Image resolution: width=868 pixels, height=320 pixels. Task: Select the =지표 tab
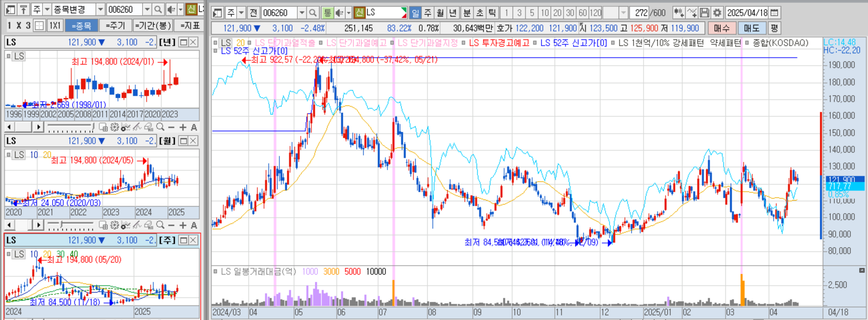tap(190, 26)
